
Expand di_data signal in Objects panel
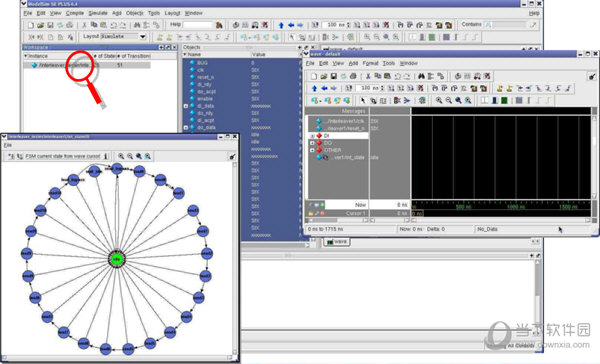coord(186,106)
